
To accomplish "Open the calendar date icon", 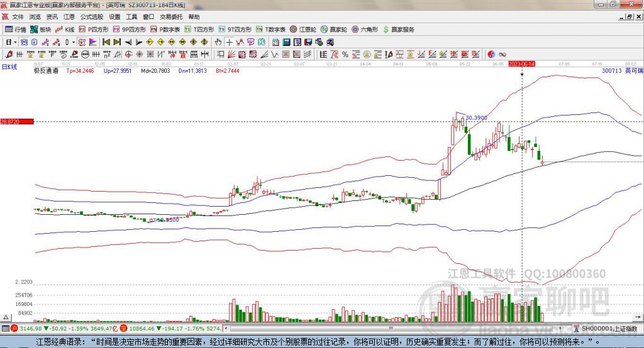I will (275, 42).
